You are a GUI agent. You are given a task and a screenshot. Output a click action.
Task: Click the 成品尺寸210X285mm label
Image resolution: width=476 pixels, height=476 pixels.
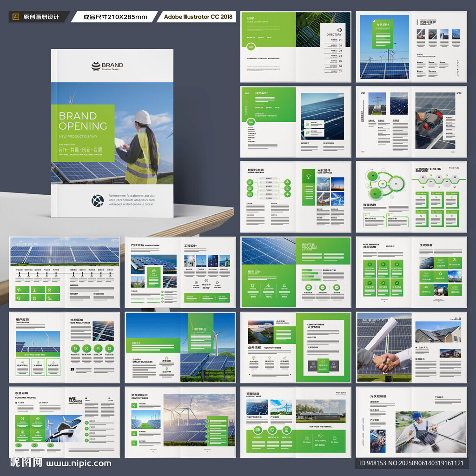(115, 17)
